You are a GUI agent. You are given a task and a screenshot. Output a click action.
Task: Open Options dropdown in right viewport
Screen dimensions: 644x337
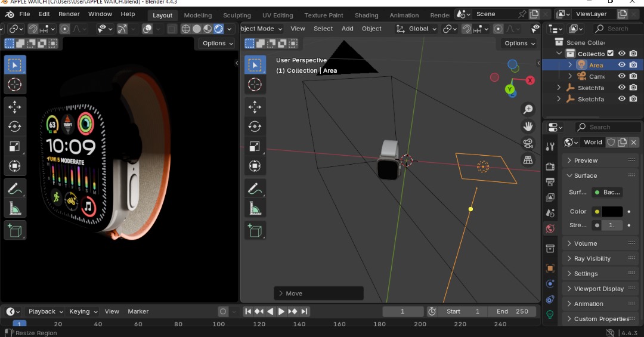tap(519, 43)
